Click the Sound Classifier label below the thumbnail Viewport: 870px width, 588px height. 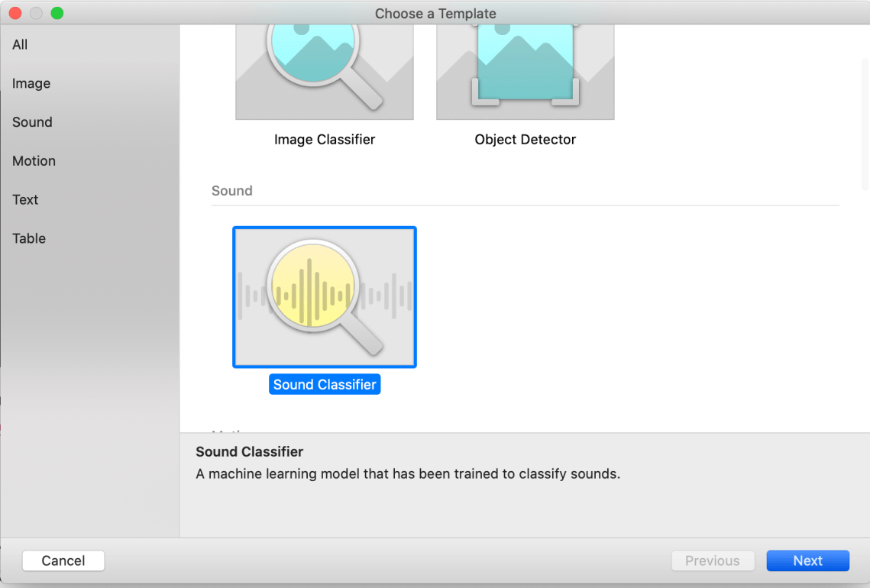[325, 384]
